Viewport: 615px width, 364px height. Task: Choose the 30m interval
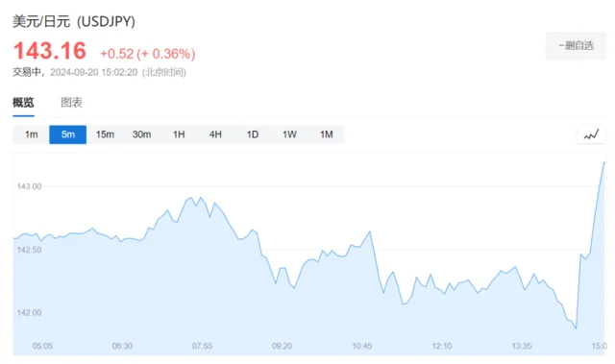141,134
